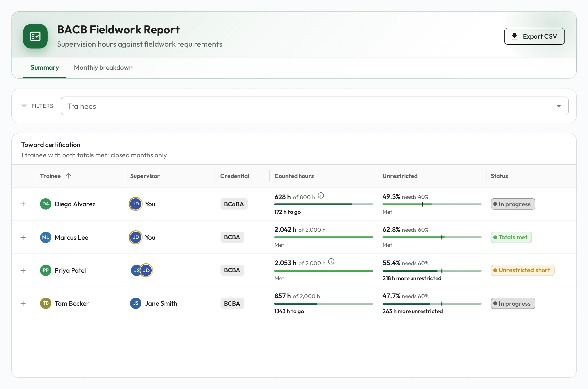Click the info icon next to Diego's 800 h

tap(321, 196)
